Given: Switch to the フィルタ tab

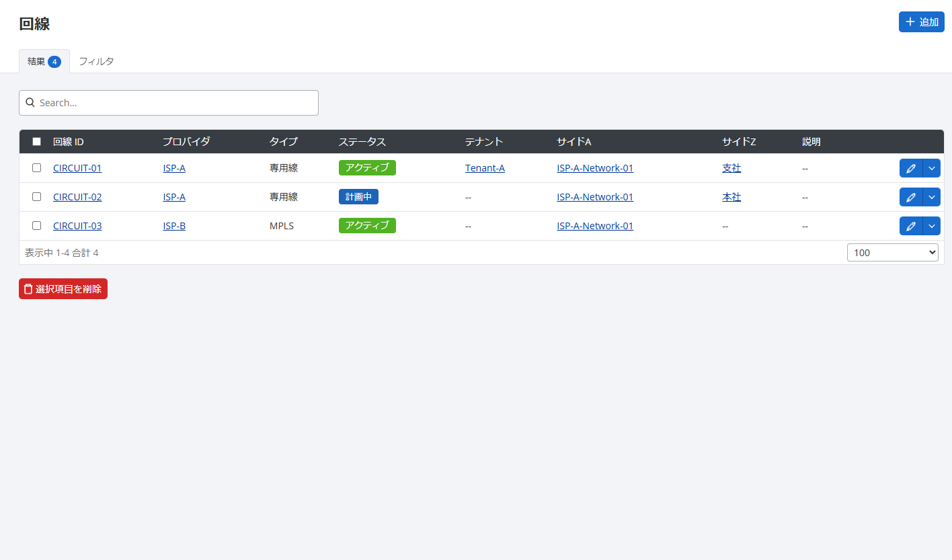Looking at the screenshot, I should (x=96, y=61).
